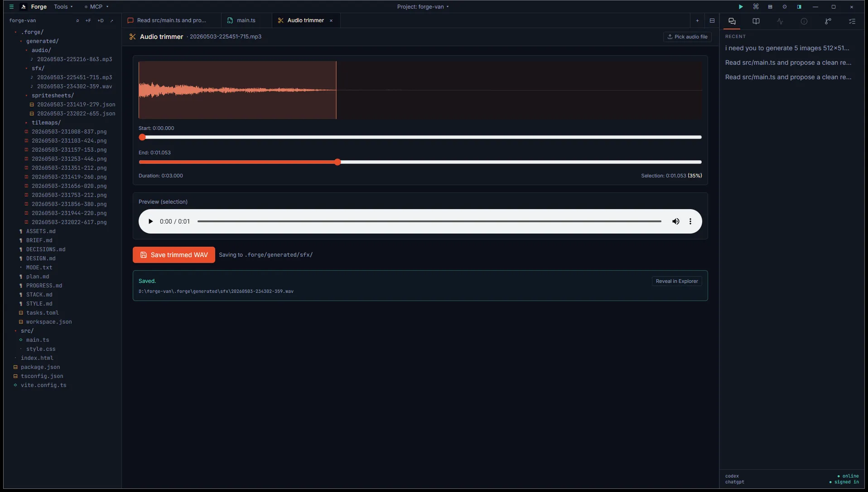
Task: Click Reveal in Explorer button
Action: (676, 281)
